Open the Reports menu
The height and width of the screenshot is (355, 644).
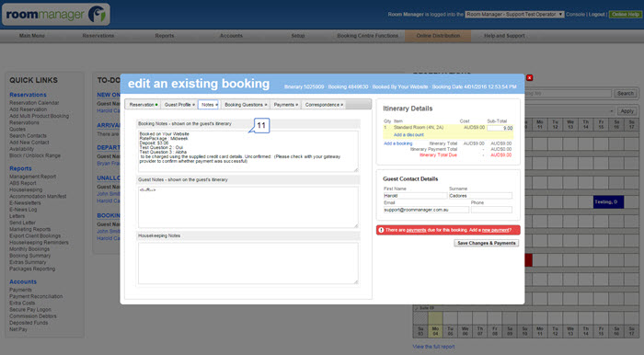165,36
